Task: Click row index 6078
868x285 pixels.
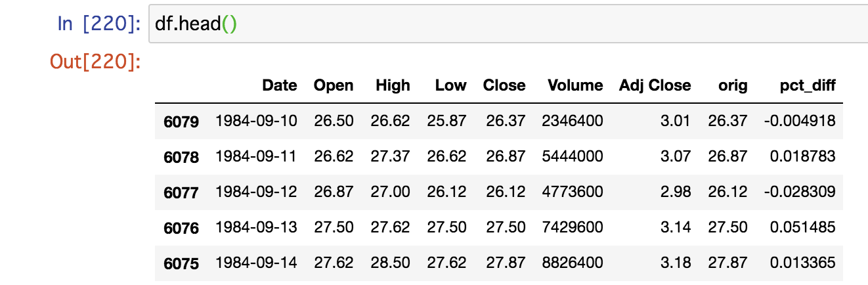Action: [x=181, y=157]
